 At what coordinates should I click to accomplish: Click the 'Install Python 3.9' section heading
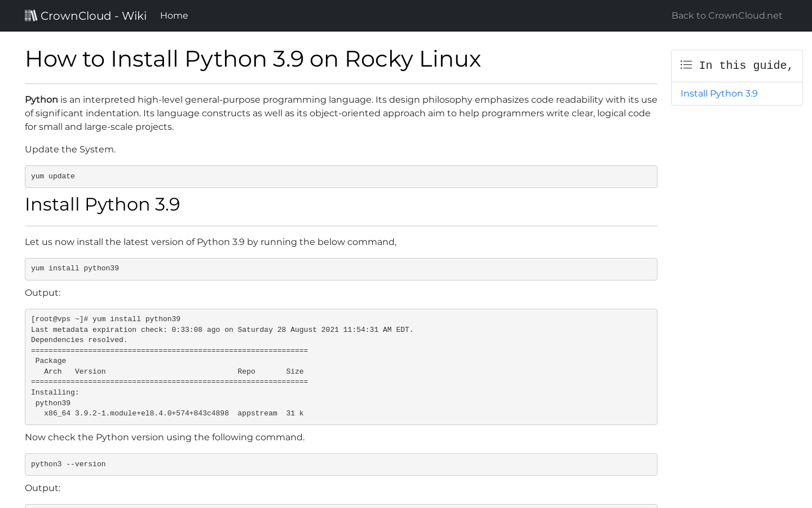(102, 204)
